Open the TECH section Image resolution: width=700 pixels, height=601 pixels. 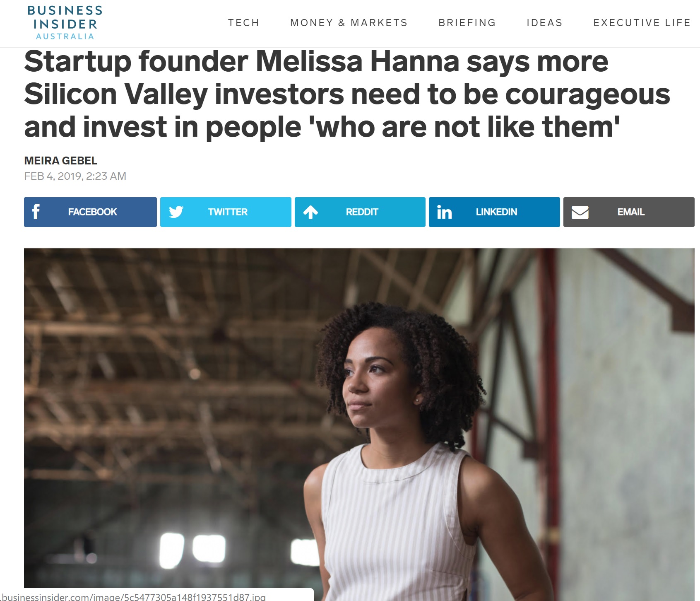tap(244, 23)
